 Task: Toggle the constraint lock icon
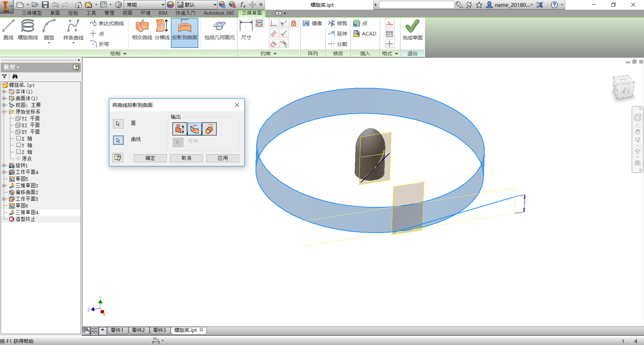[293, 23]
